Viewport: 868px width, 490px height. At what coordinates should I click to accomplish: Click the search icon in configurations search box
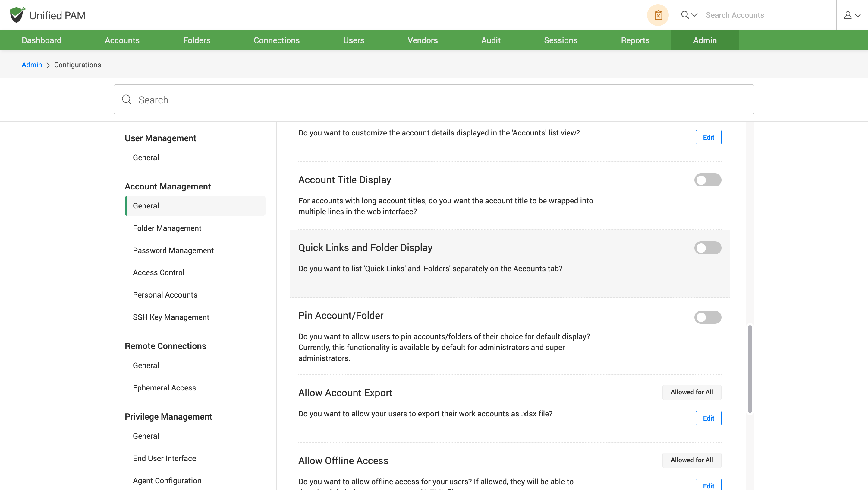[x=127, y=100]
